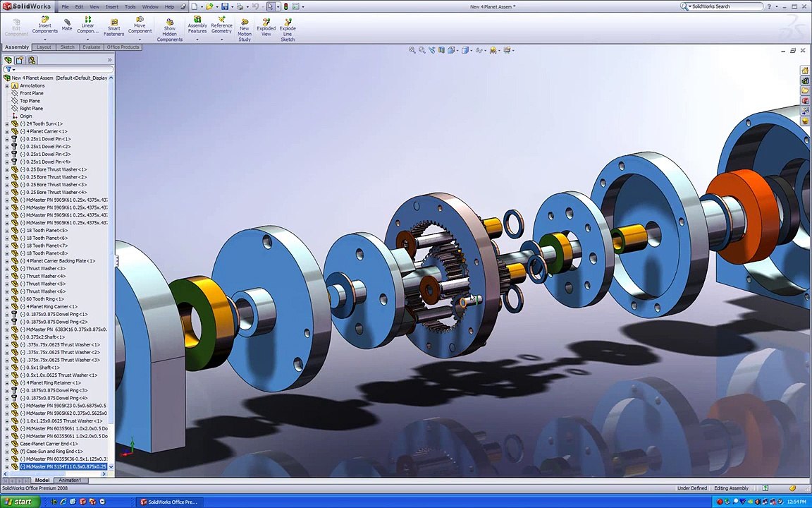Open Smart Fasteners tool
This screenshot has height=508, width=812.
(x=113, y=28)
